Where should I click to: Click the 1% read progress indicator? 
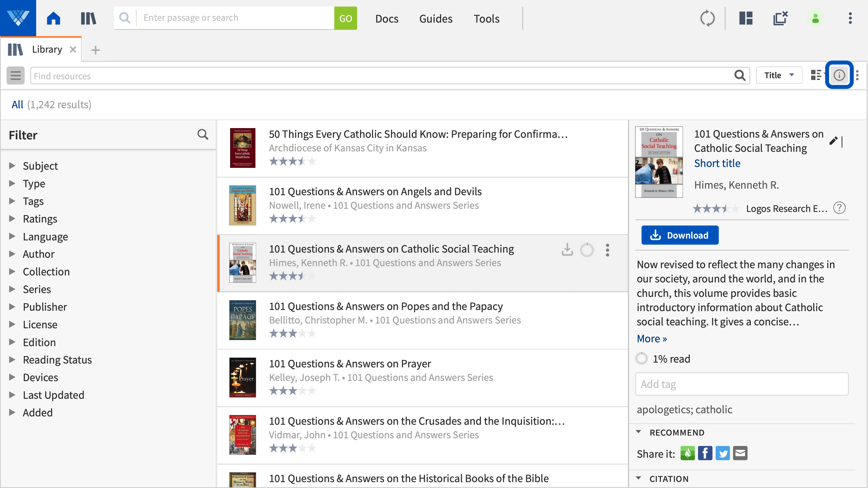pyautogui.click(x=663, y=359)
